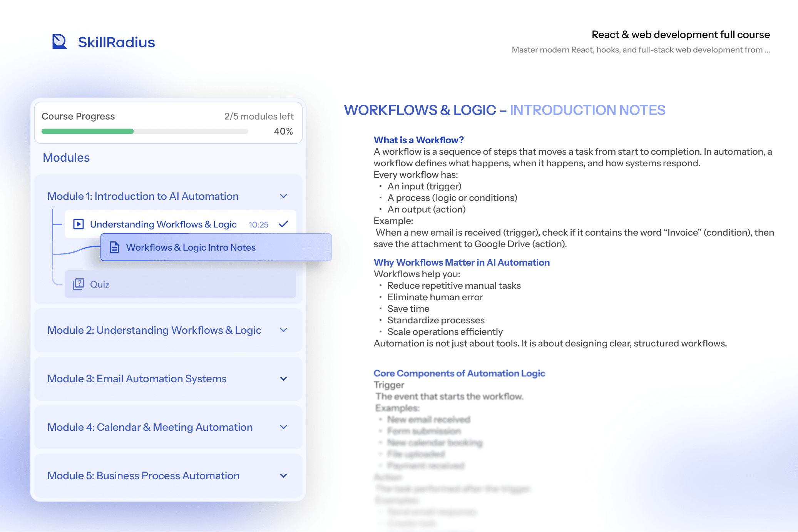
Task: Click the React & web development course title
Action: point(681,35)
